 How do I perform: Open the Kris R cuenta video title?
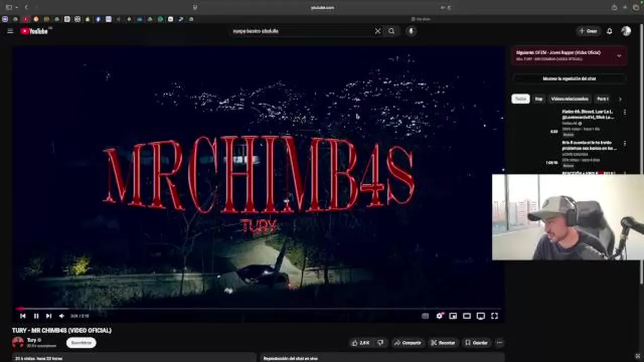(x=589, y=146)
